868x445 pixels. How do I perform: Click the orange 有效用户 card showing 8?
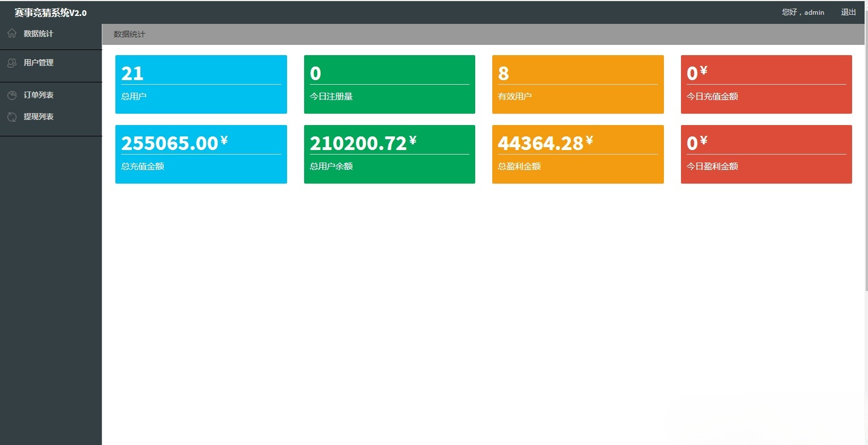578,84
